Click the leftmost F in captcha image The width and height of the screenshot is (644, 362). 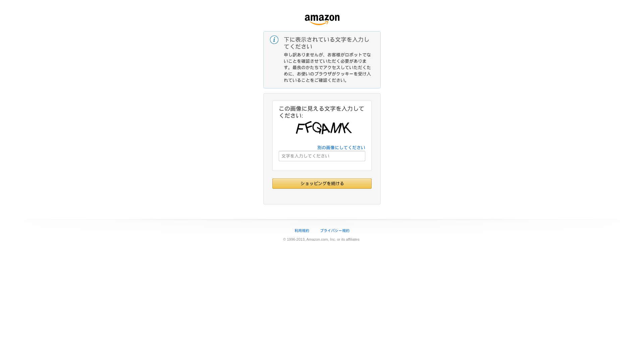[300, 128]
